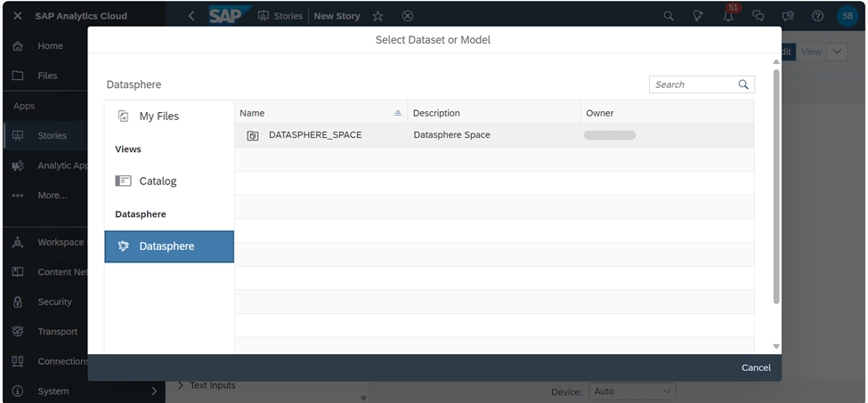Close the SAP Analytics Cloud navigation panel
The width and height of the screenshot is (868, 403).
pos(18,16)
